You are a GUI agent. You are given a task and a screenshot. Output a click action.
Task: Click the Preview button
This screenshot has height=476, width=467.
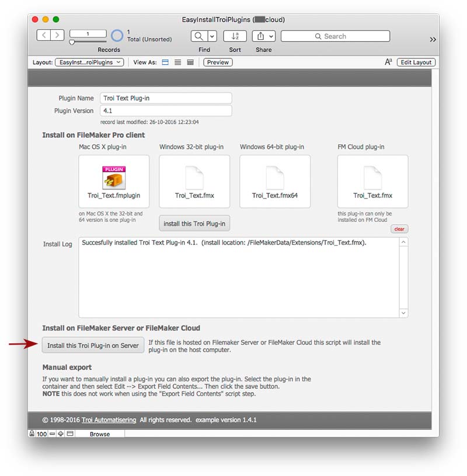click(x=218, y=62)
